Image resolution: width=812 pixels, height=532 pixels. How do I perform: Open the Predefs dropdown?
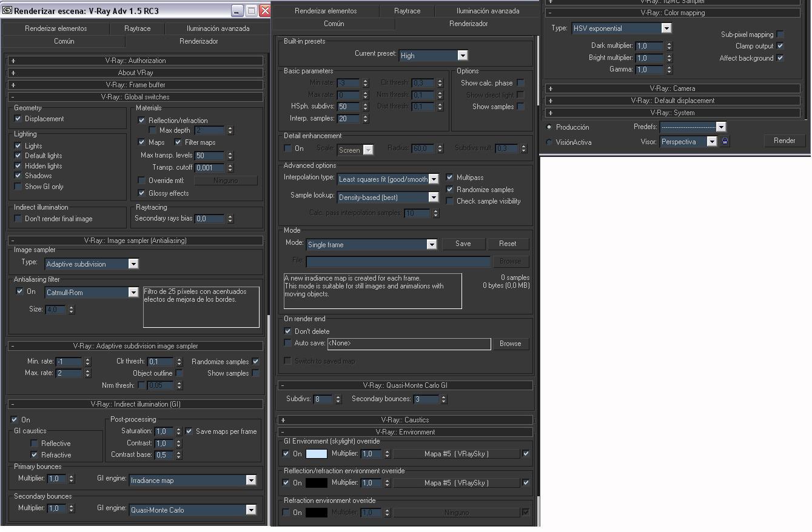693,127
